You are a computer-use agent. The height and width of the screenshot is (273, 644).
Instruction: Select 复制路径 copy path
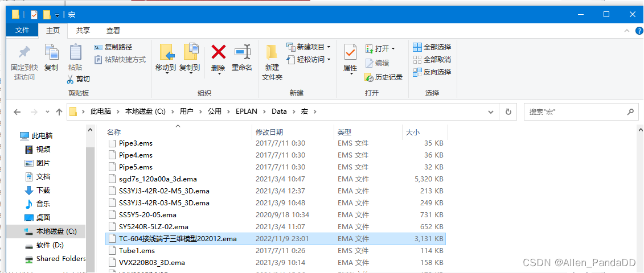pyautogui.click(x=113, y=48)
